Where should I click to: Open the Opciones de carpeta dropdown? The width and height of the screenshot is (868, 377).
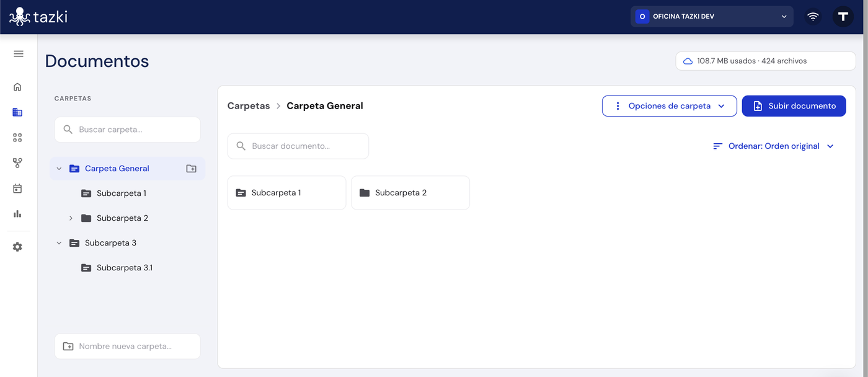pyautogui.click(x=670, y=106)
